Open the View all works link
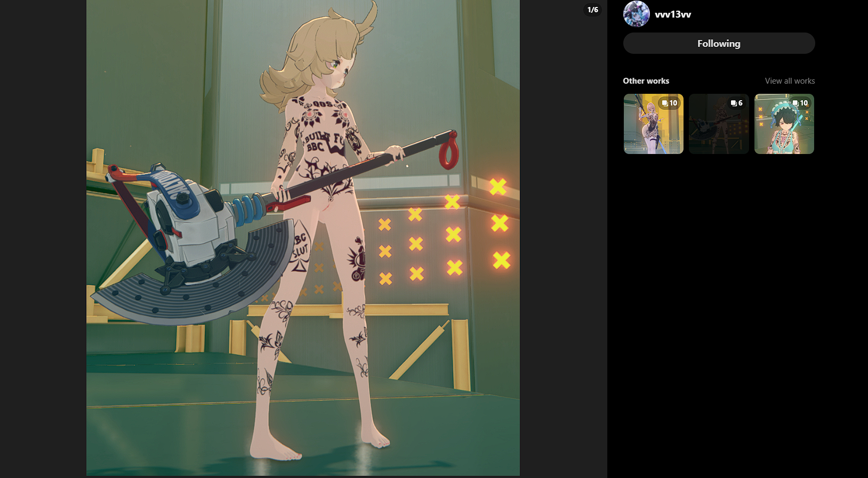The height and width of the screenshot is (478, 868). [790, 81]
